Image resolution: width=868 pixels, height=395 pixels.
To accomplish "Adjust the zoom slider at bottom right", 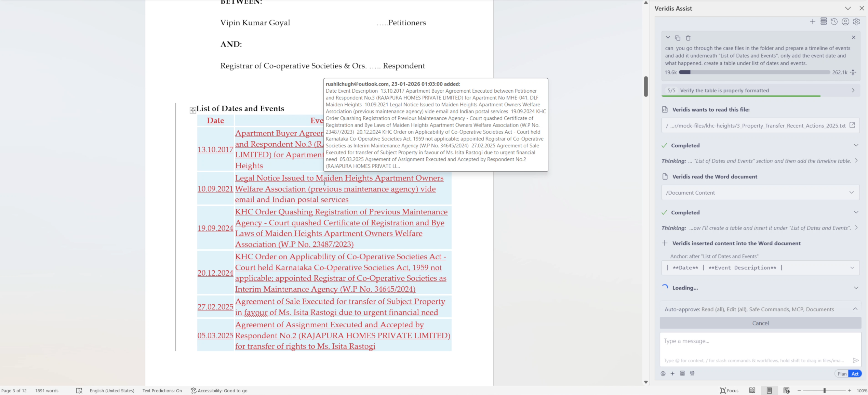I will point(825,390).
